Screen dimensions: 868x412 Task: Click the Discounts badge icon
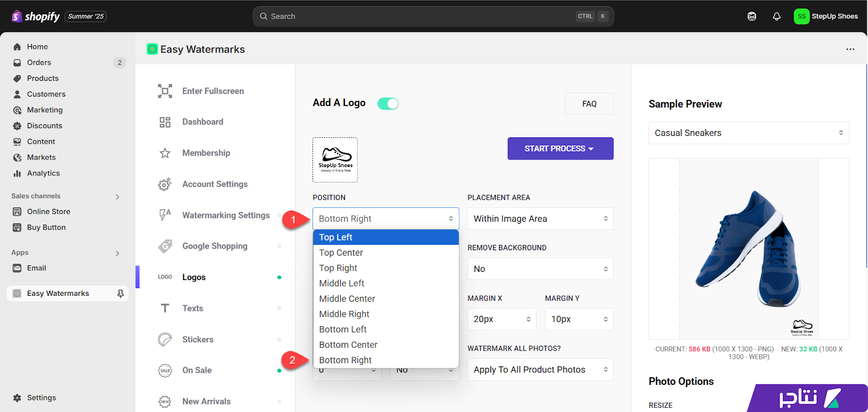(17, 125)
